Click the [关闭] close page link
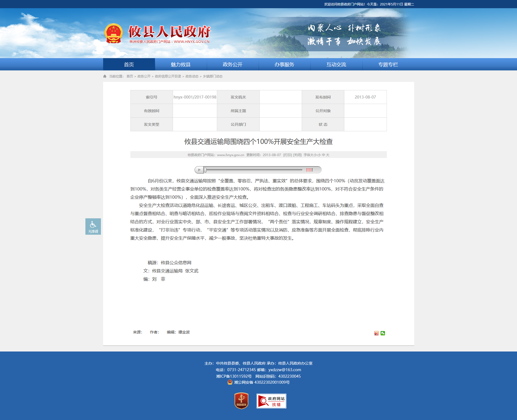The image size is (517, 420). 297,155
